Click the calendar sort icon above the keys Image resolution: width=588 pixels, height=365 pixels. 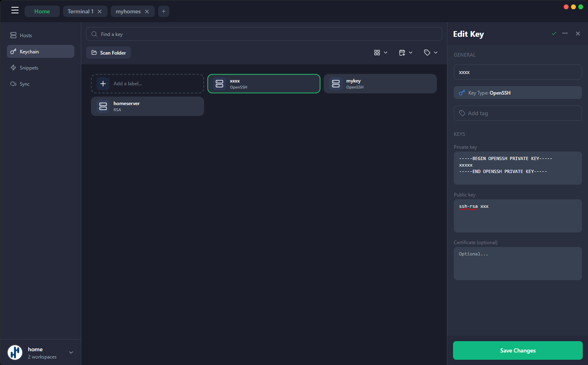click(x=402, y=52)
